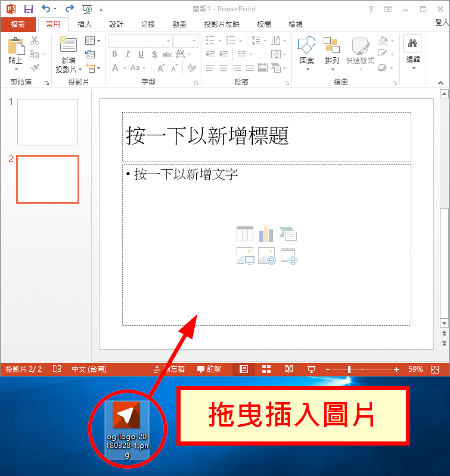Open the File (檔案) tab
This screenshot has height=476, width=450.
[18, 24]
